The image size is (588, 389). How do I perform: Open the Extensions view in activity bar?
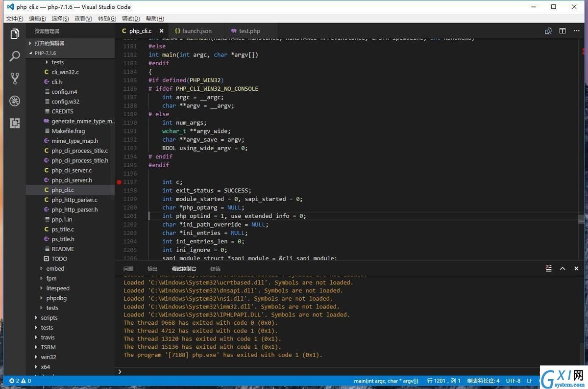pos(15,123)
